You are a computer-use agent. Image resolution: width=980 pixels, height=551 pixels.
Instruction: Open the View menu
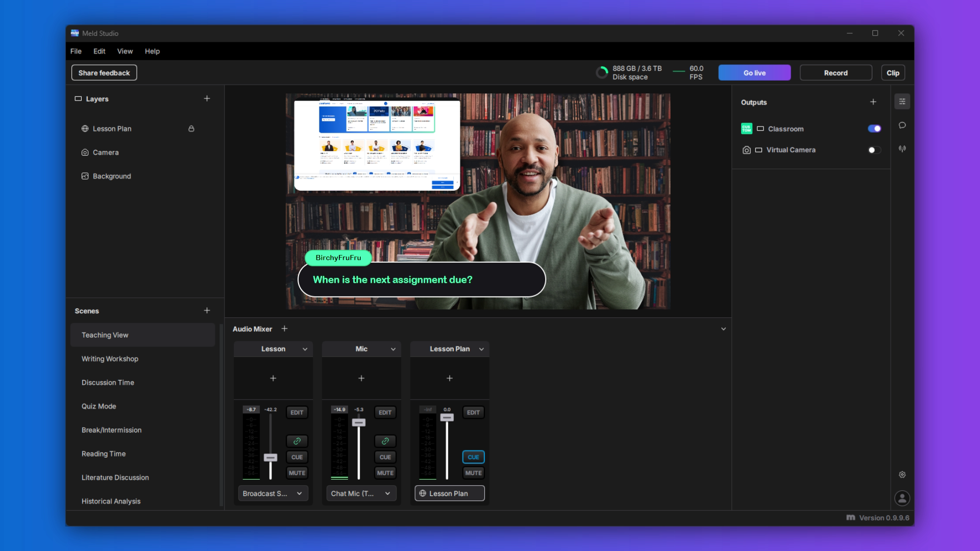coord(125,51)
